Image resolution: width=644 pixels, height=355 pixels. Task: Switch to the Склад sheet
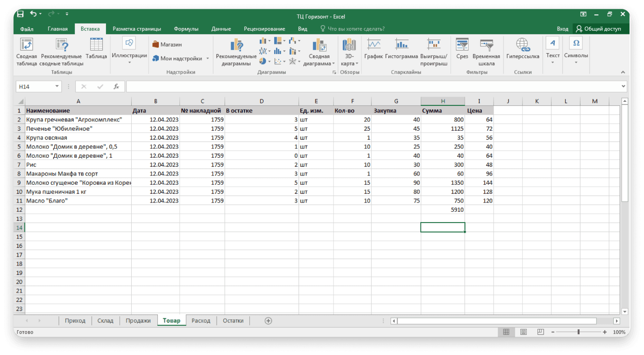(105, 321)
